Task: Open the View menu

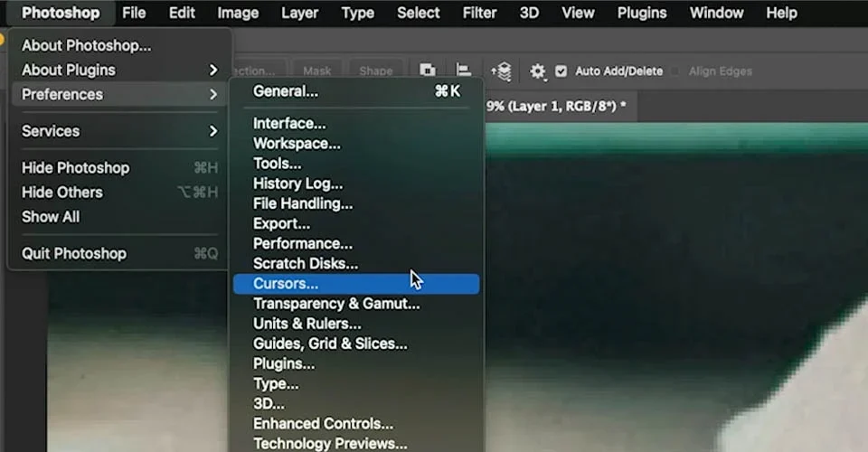Action: (x=578, y=13)
